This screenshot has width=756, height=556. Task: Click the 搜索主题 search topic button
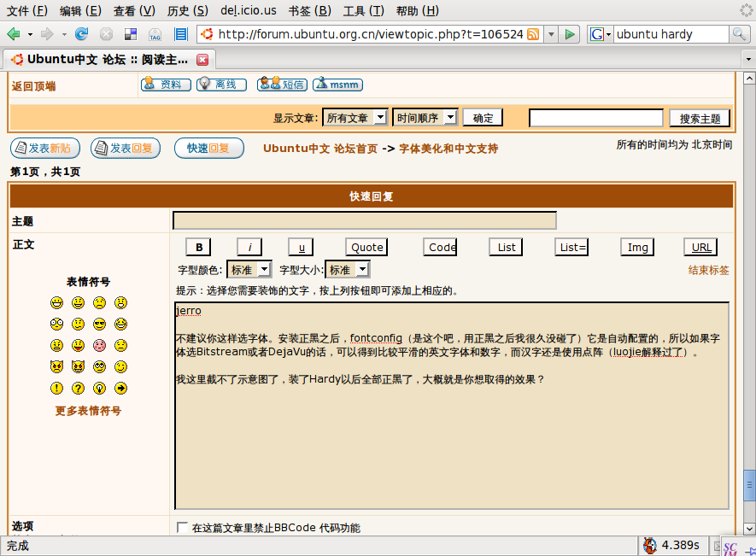coord(700,118)
